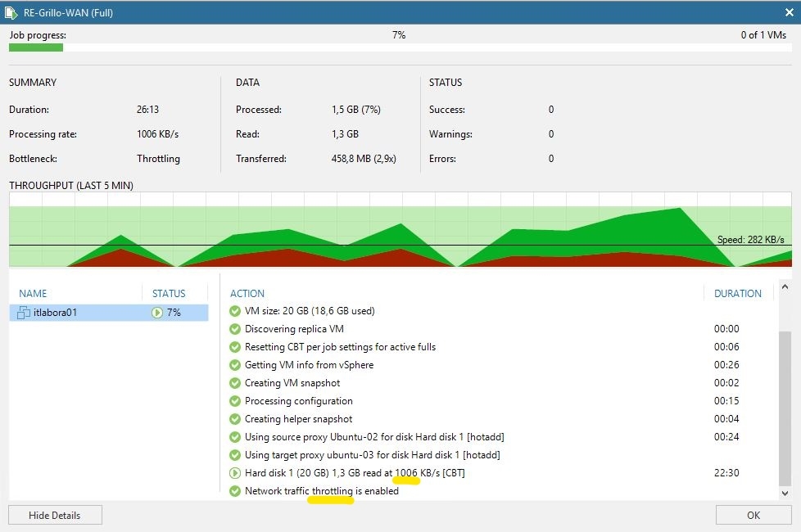This screenshot has width=801, height=532.
Task: Select 'Discovering replica VM' log entry
Action: pos(294,329)
